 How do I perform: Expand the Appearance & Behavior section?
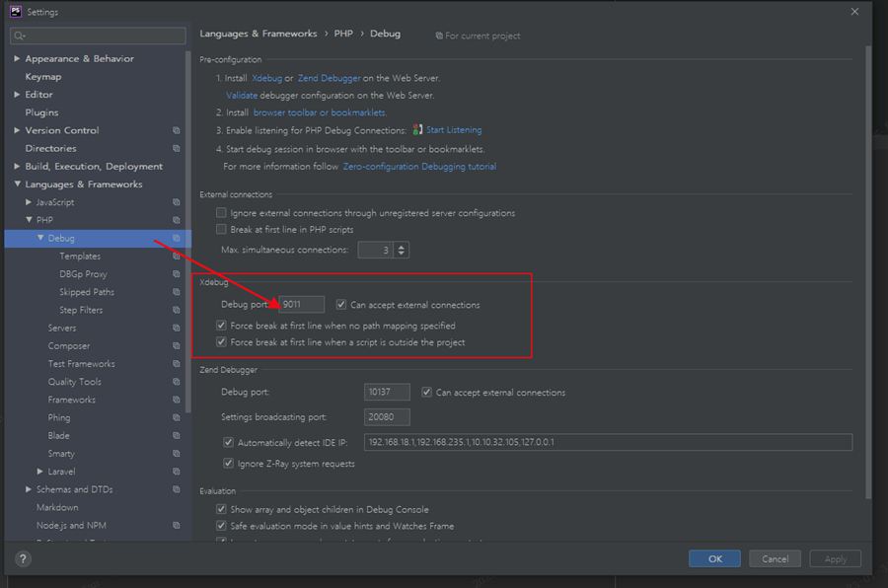[17, 59]
